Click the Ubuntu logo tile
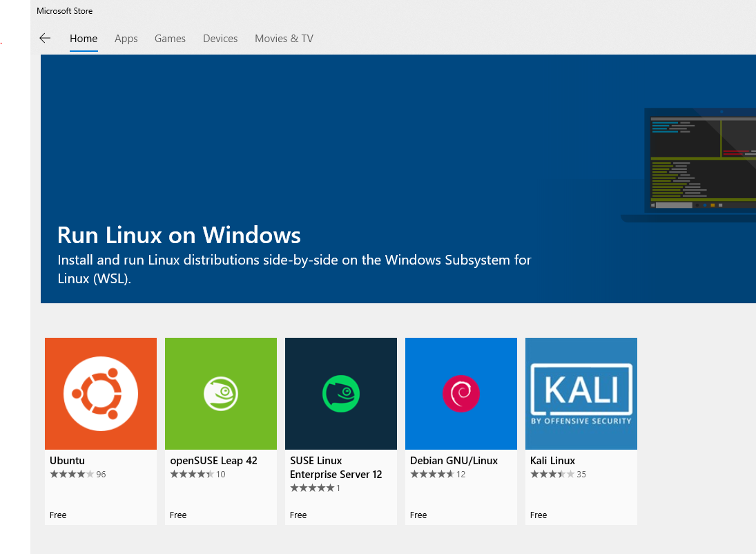 [x=101, y=394]
